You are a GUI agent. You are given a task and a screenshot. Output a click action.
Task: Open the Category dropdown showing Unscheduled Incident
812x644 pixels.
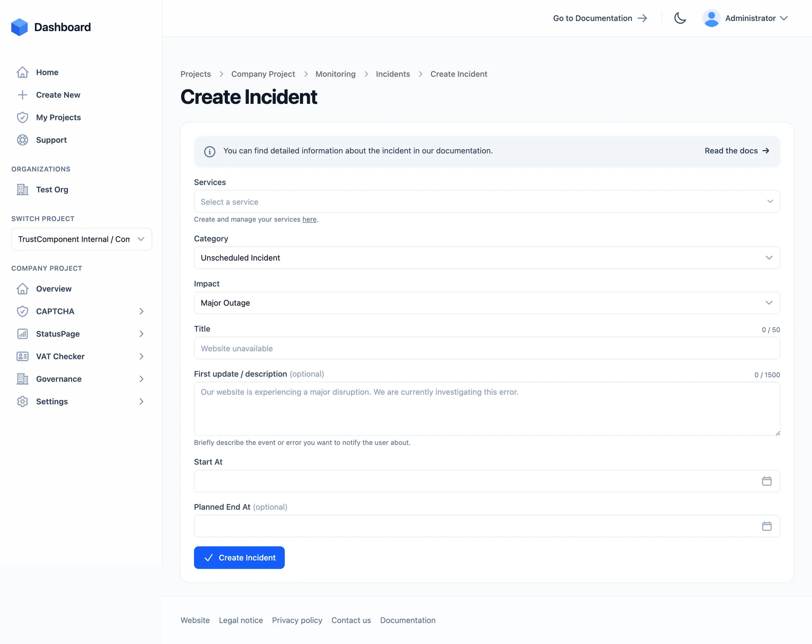click(x=487, y=258)
